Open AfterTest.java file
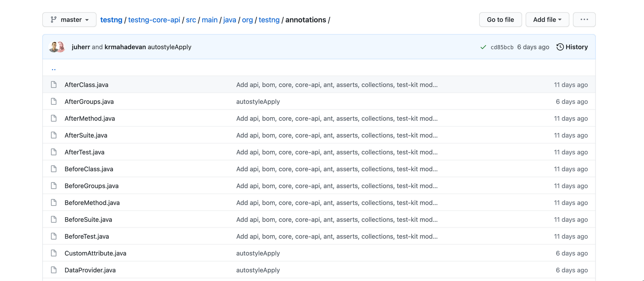The width and height of the screenshot is (644, 281). coord(85,152)
